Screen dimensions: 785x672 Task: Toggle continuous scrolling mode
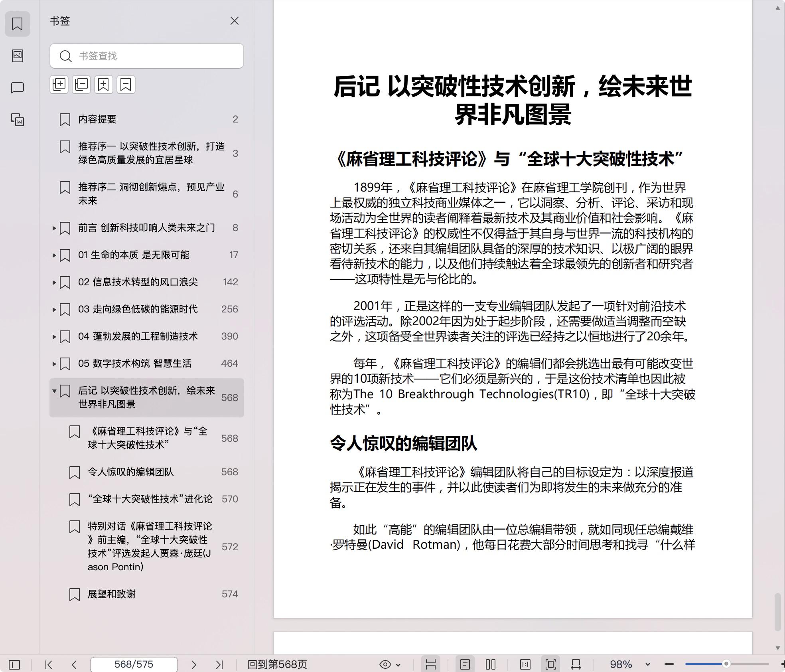[x=431, y=664]
